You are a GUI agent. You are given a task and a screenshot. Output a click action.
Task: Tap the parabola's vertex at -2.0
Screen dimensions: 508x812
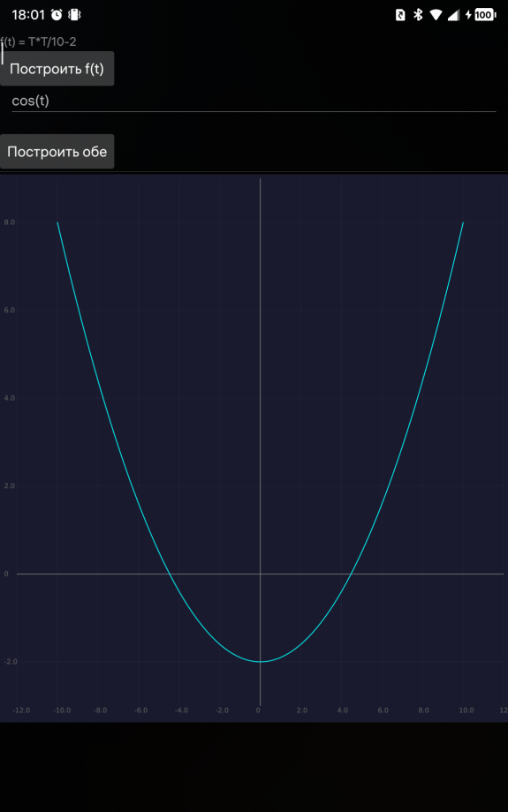click(260, 661)
